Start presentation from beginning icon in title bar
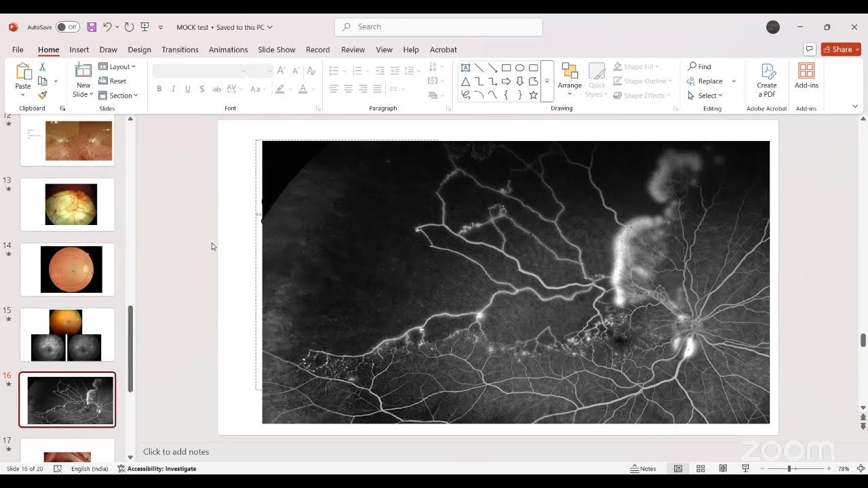 [x=144, y=27]
